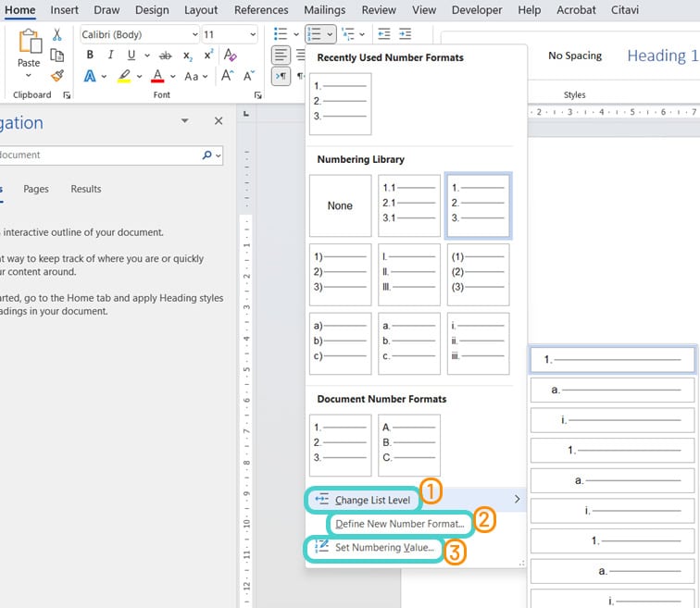Open the Multilevel List dropdown arrow

pos(362,34)
